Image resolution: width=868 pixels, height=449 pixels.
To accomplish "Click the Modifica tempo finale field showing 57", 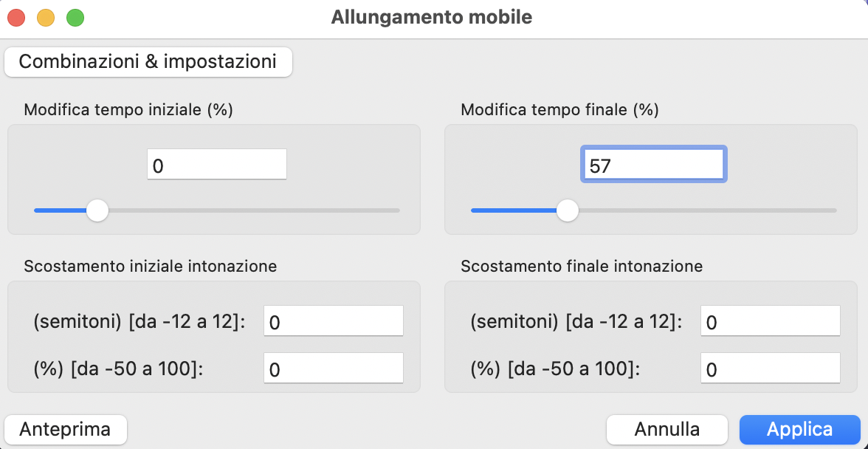I will click(654, 164).
